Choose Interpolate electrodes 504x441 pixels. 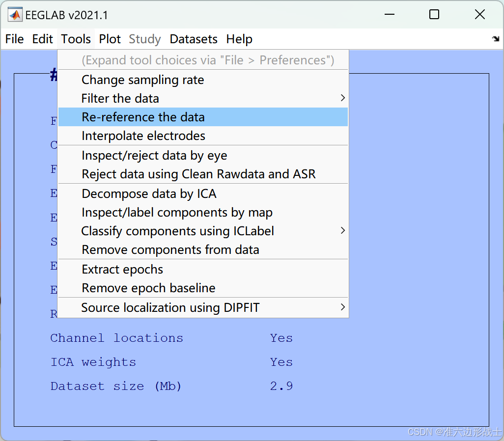203,136
